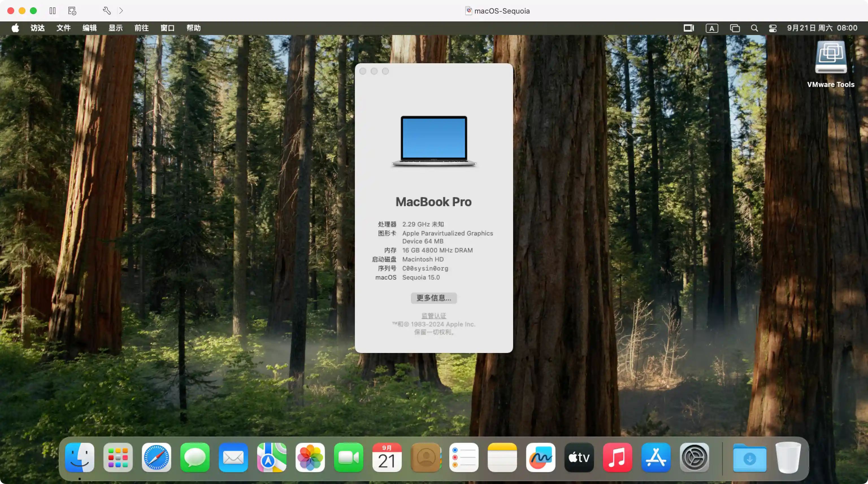This screenshot has width=868, height=484.
Task: Open System Settings from the Dock
Action: [695, 458]
